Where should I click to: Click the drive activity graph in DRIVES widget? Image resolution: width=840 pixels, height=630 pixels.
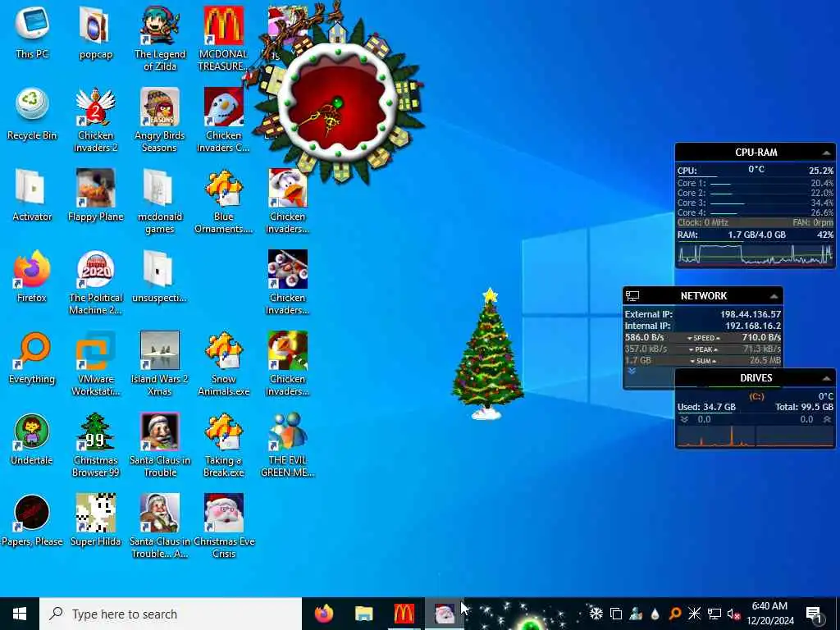[756, 436]
